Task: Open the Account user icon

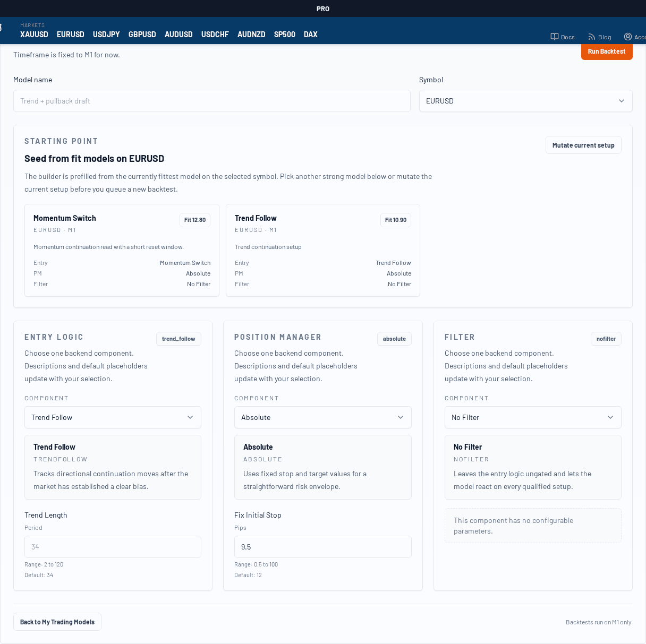Action: tap(628, 37)
